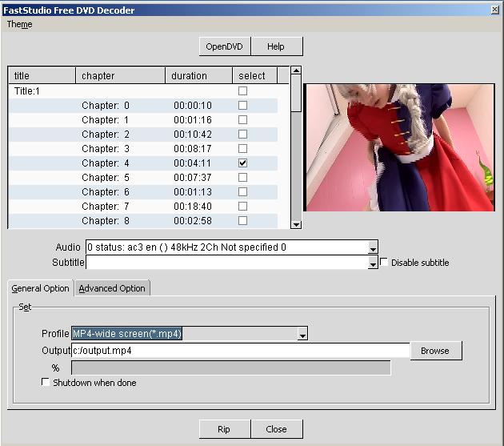The width and height of the screenshot is (504, 446).
Task: Tick the Chapter 3 checkbox
Action: [x=242, y=149]
